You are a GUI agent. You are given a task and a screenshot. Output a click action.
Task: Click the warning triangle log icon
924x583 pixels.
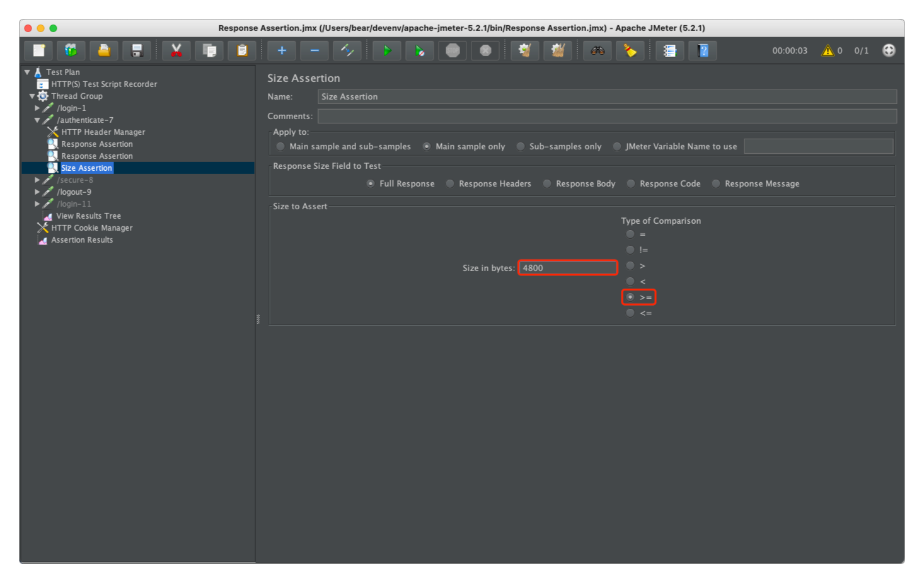coord(828,50)
